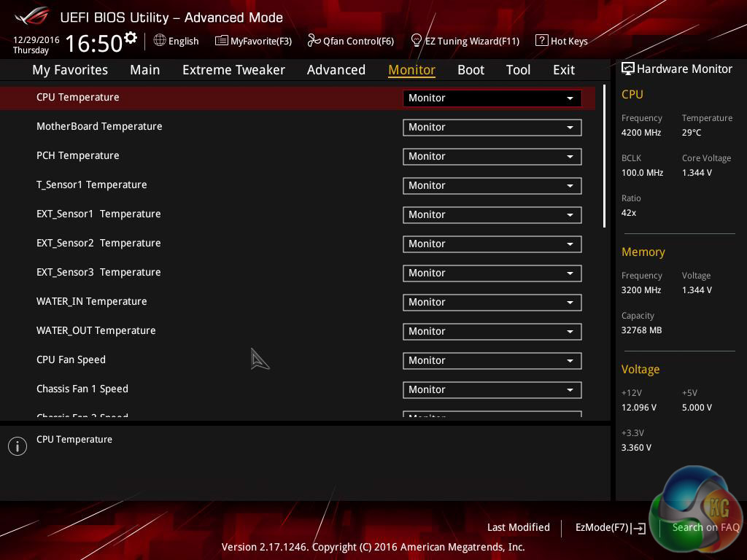
Task: Open Extreme Tweaker tab
Action: [233, 70]
